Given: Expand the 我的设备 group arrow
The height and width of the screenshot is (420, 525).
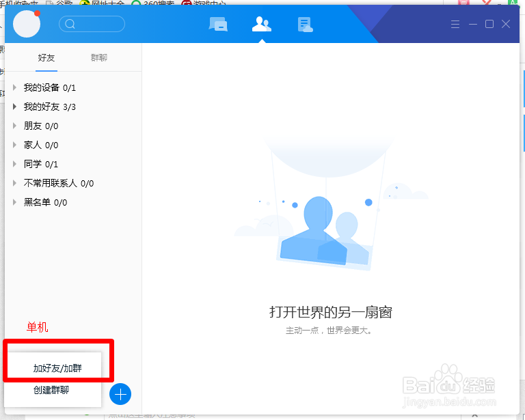Looking at the screenshot, I should click(x=14, y=87).
